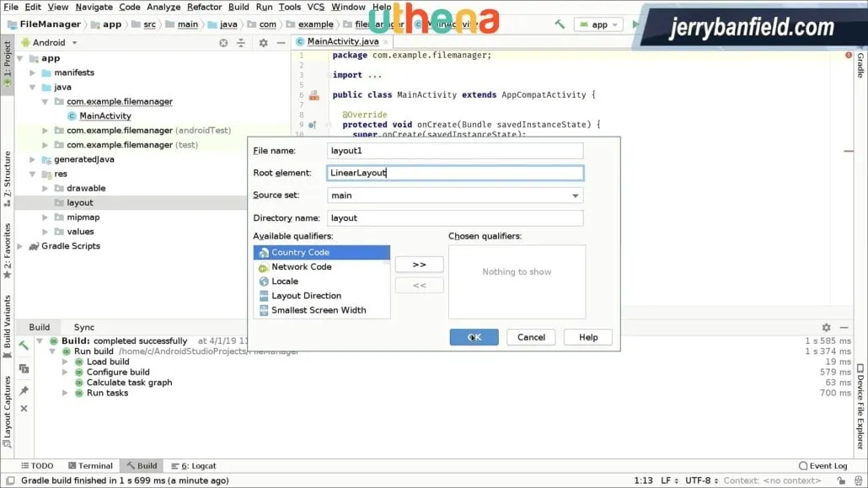This screenshot has width=868, height=488.
Task: Open the Navigate menu
Action: pyautogui.click(x=94, y=7)
